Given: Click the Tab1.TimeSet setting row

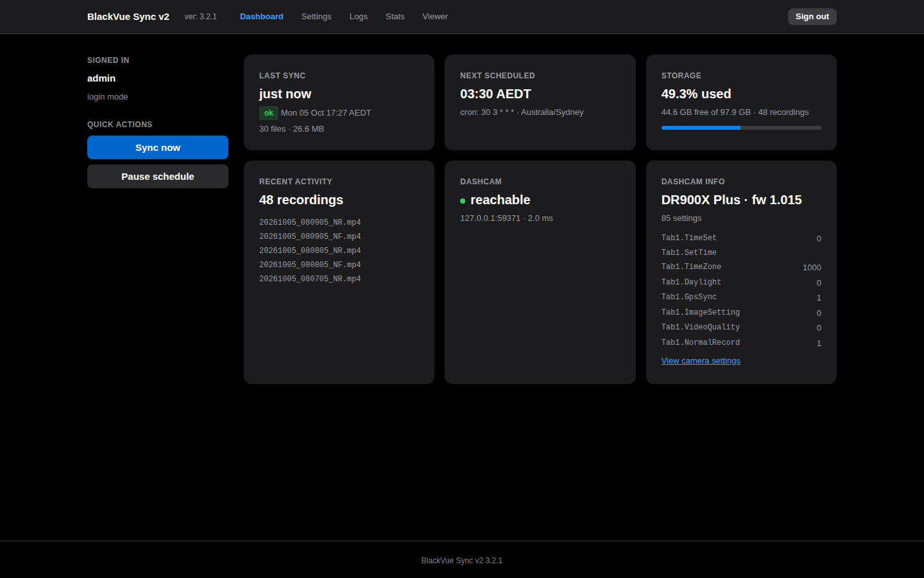Looking at the screenshot, I should tap(741, 238).
